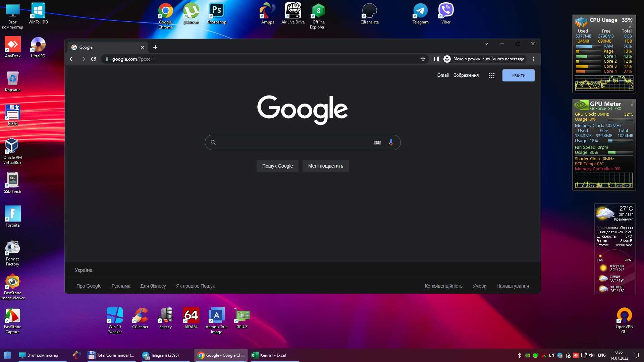Open the Про Google footer link

89,286
